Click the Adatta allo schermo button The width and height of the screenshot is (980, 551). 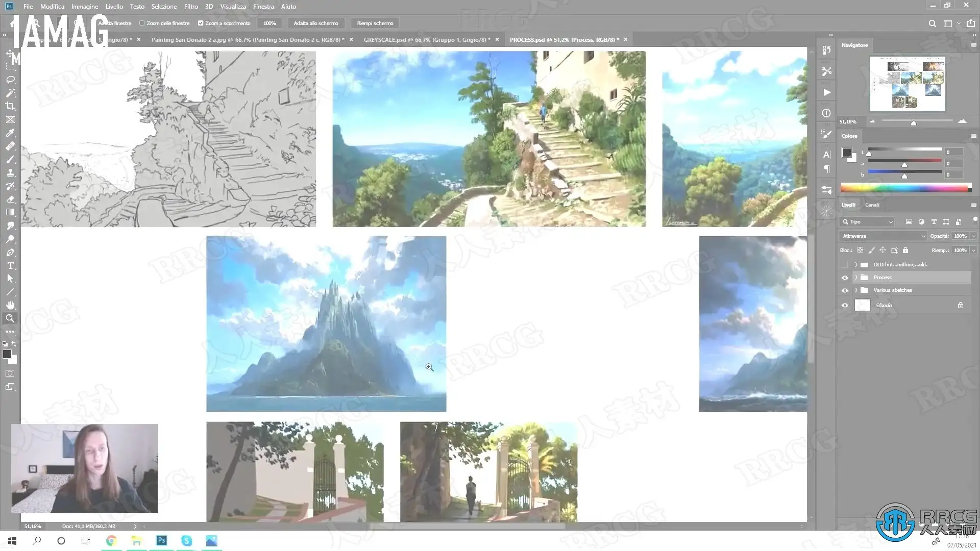[x=315, y=23]
